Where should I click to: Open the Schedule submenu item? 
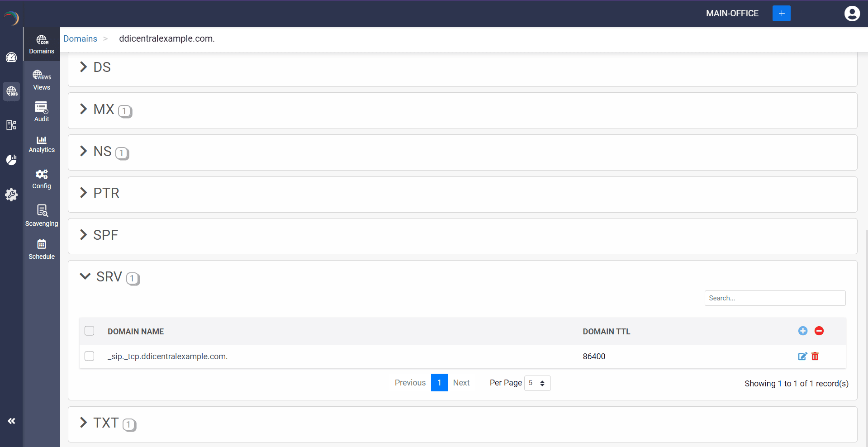pyautogui.click(x=42, y=250)
